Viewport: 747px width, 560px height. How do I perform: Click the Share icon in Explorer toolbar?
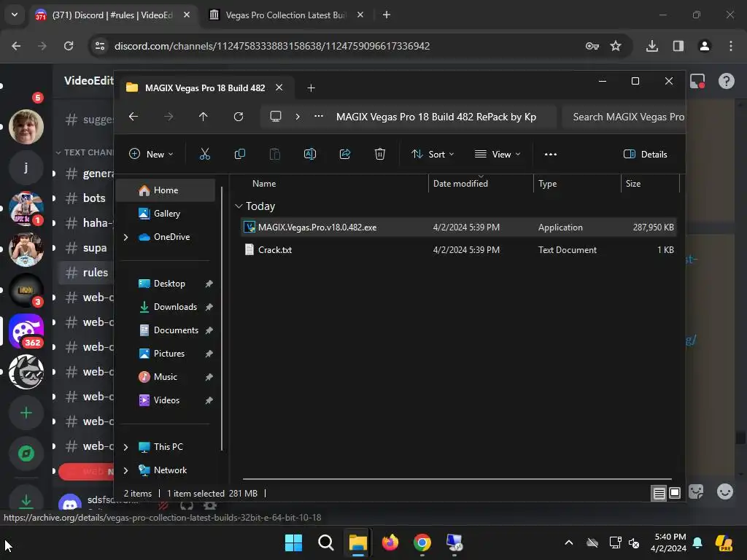click(x=345, y=154)
